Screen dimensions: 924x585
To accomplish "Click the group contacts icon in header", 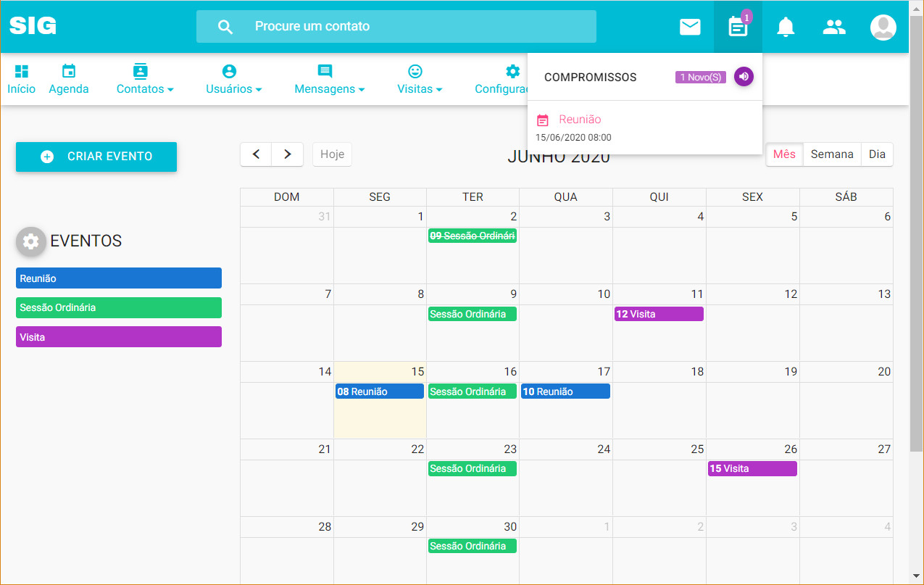I will pos(834,27).
